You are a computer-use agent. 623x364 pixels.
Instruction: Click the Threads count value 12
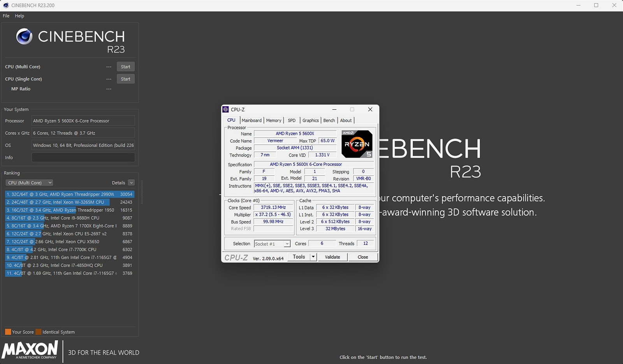(x=365, y=243)
